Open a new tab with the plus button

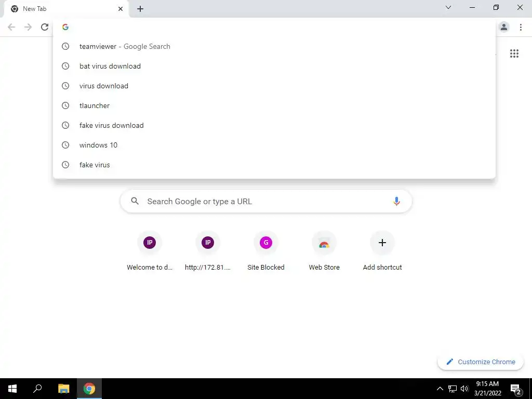(x=140, y=9)
